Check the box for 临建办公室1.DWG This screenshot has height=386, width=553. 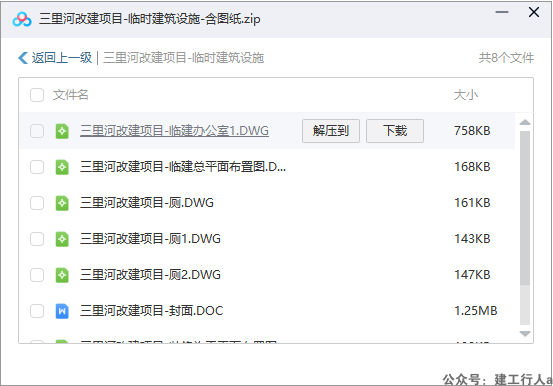pyautogui.click(x=37, y=131)
